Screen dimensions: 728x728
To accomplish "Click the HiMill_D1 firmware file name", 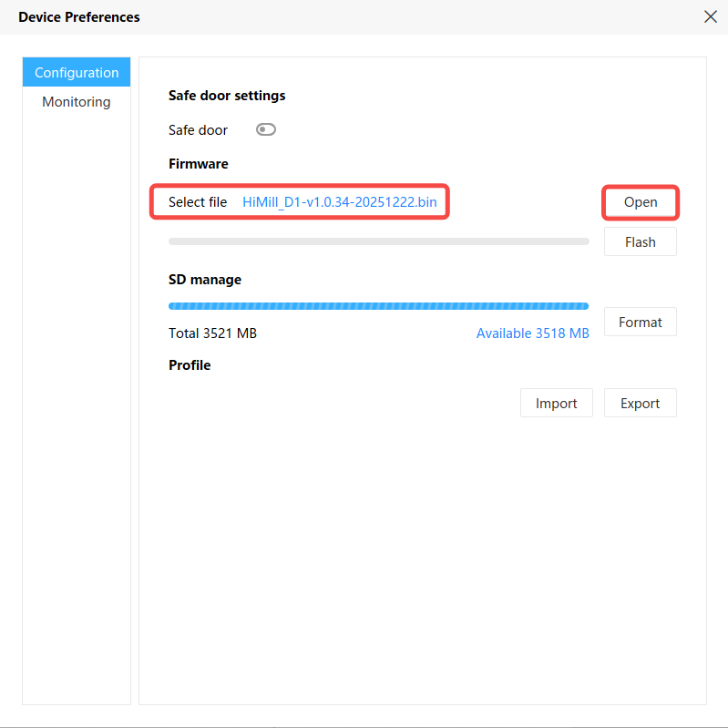I will tap(340, 202).
